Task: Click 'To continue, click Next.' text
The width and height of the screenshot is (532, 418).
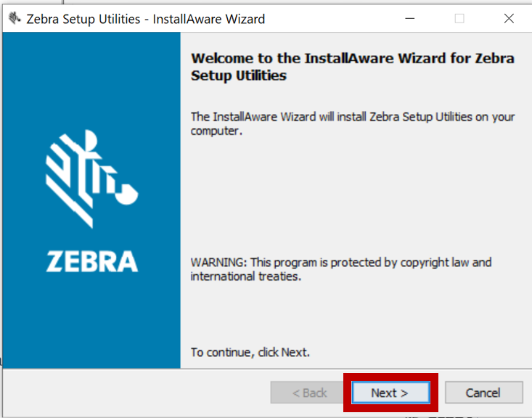Action: click(250, 353)
